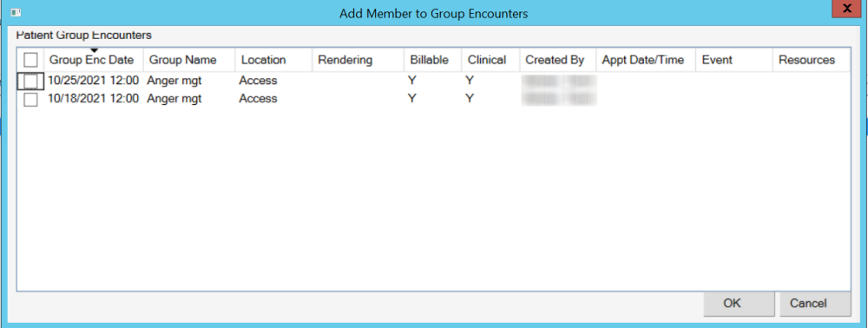Sort by Location column header
Viewport: 868px width, 328px height.
274,60
